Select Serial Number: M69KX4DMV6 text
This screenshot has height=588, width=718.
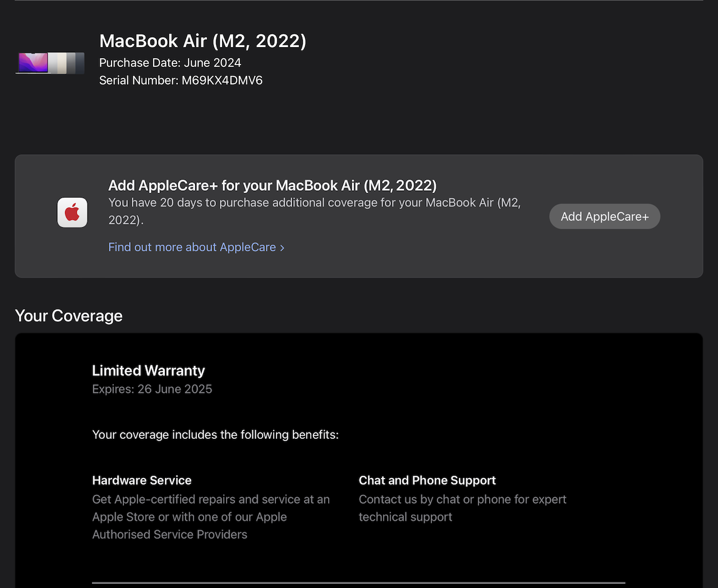tap(181, 80)
